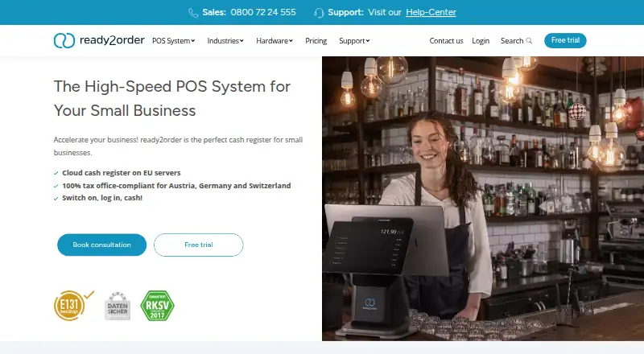Open the Help-Center link

[431, 12]
